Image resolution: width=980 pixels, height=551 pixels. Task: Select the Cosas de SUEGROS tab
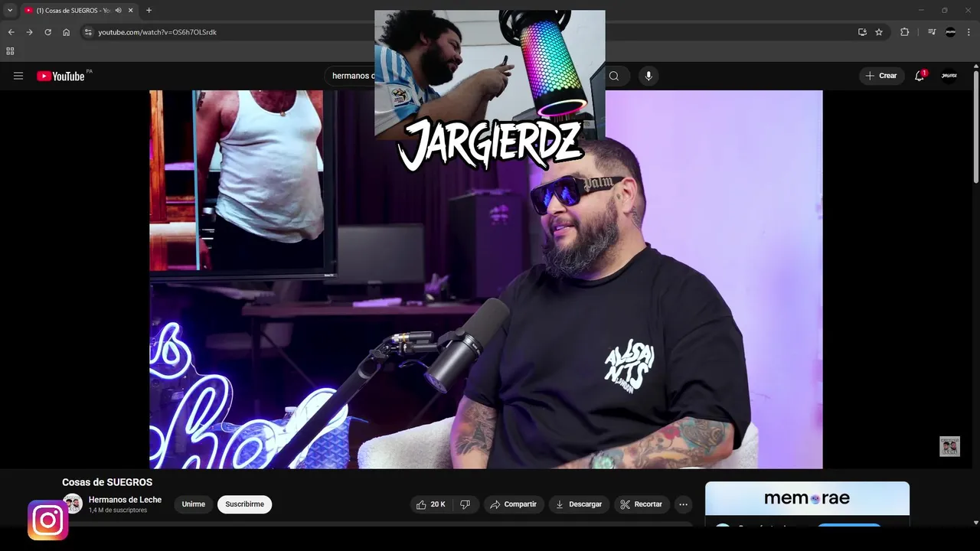coord(73,10)
